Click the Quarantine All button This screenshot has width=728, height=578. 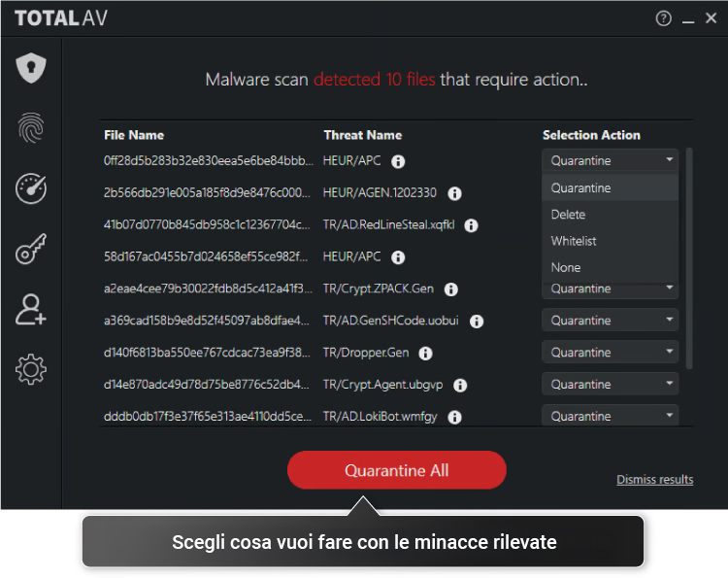point(396,470)
